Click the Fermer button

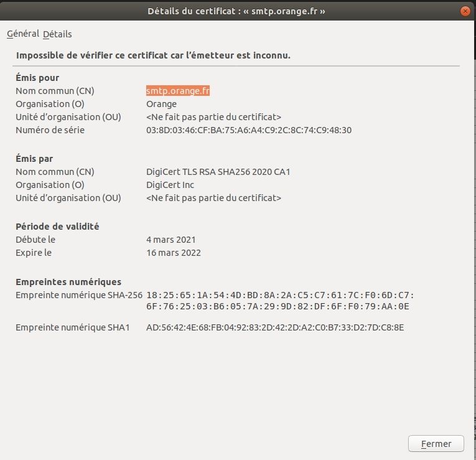tap(436, 444)
